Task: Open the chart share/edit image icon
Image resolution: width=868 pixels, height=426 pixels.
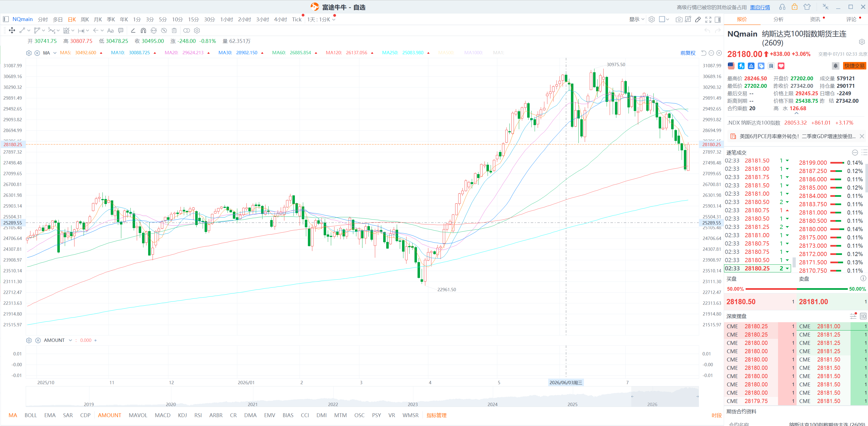Action: 688,20
